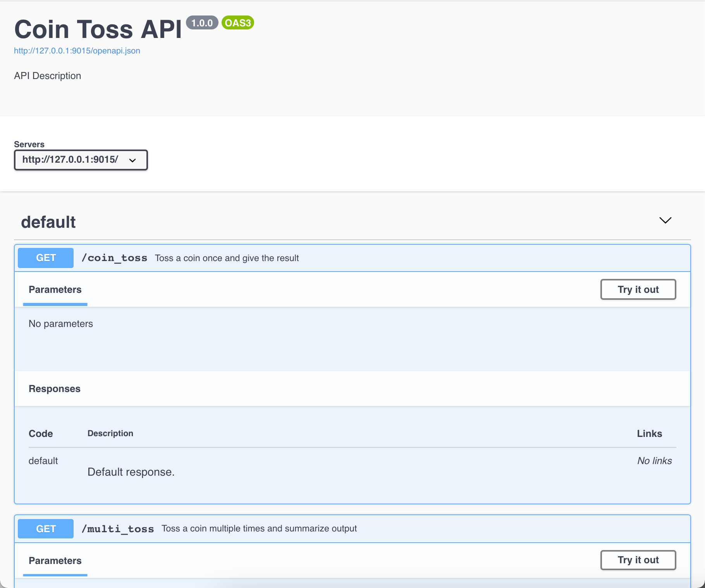Image resolution: width=705 pixels, height=588 pixels.
Task: Click the 'Toss a coin multiple times' summary
Action: (259, 529)
